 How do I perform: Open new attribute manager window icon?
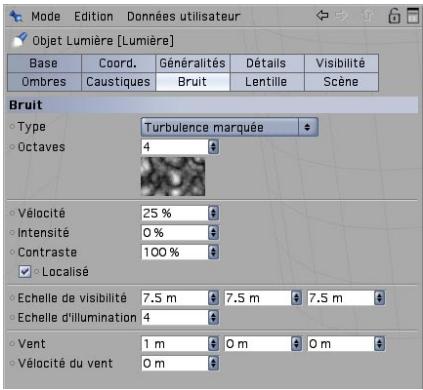(413, 15)
